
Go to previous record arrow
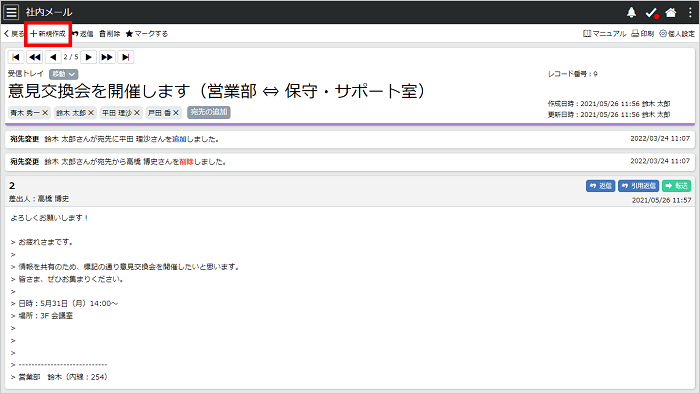coord(53,57)
